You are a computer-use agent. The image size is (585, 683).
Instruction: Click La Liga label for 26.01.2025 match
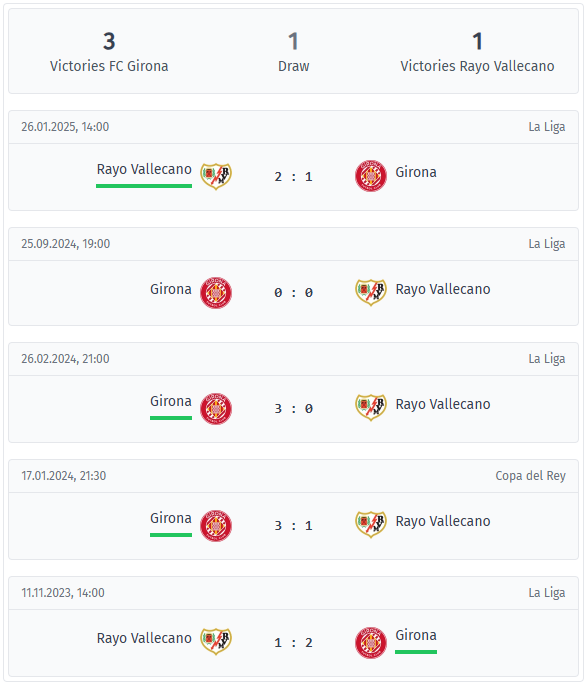(x=547, y=127)
